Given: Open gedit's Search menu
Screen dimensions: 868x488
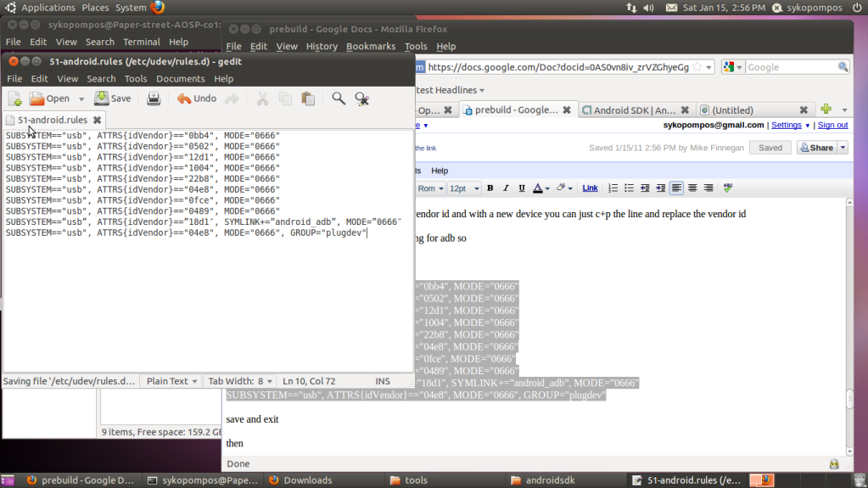Looking at the screenshot, I should 101,79.
